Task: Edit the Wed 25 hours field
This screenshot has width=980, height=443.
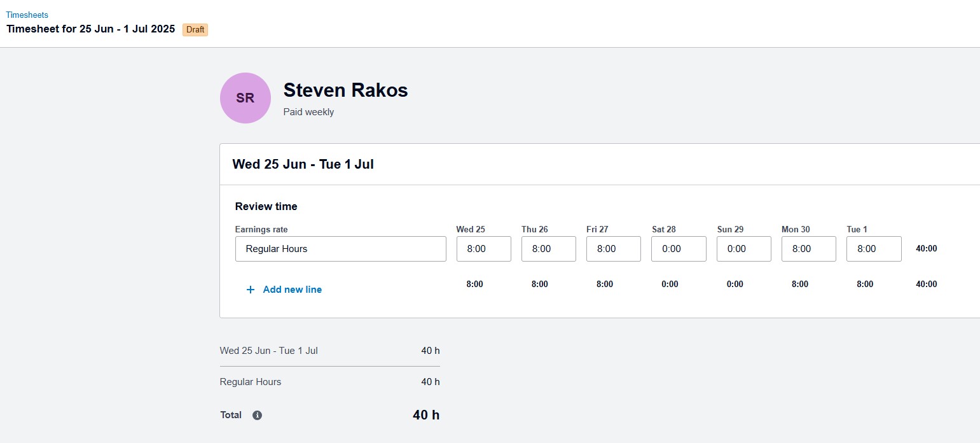Action: 483,249
